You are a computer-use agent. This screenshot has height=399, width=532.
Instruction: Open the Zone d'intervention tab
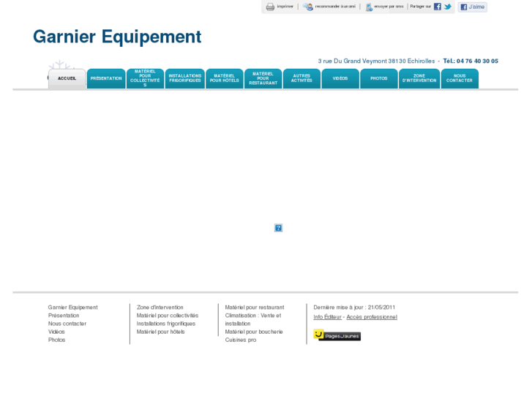coord(419,79)
